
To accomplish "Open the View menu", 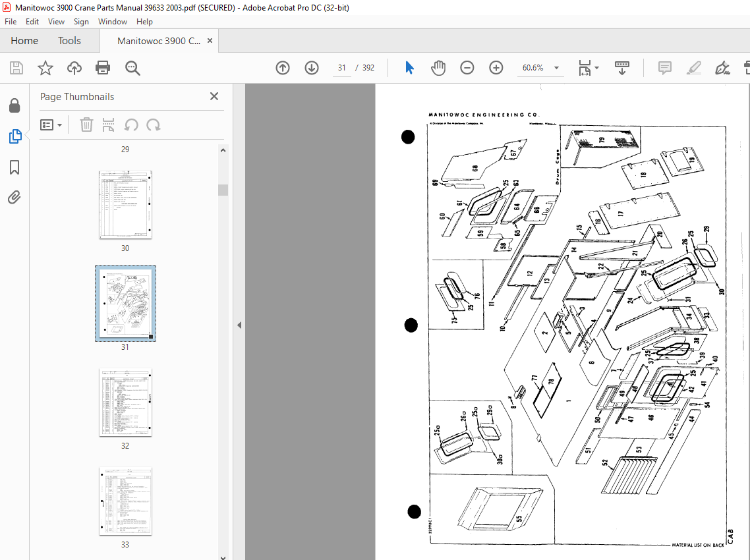I will (x=56, y=22).
